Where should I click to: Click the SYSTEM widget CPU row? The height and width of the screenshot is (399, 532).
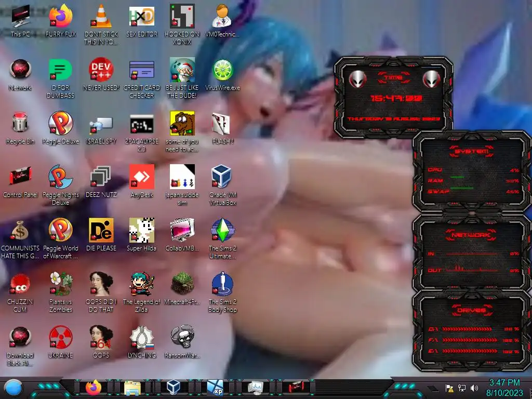pos(473,170)
